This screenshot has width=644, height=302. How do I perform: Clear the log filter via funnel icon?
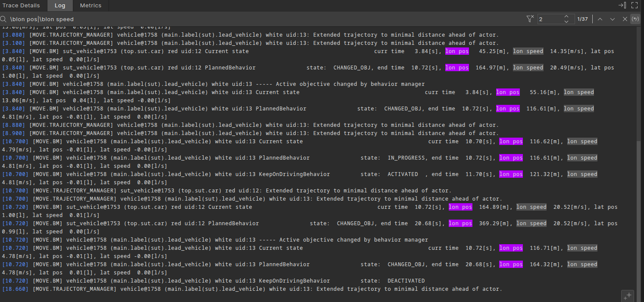pyautogui.click(x=530, y=19)
